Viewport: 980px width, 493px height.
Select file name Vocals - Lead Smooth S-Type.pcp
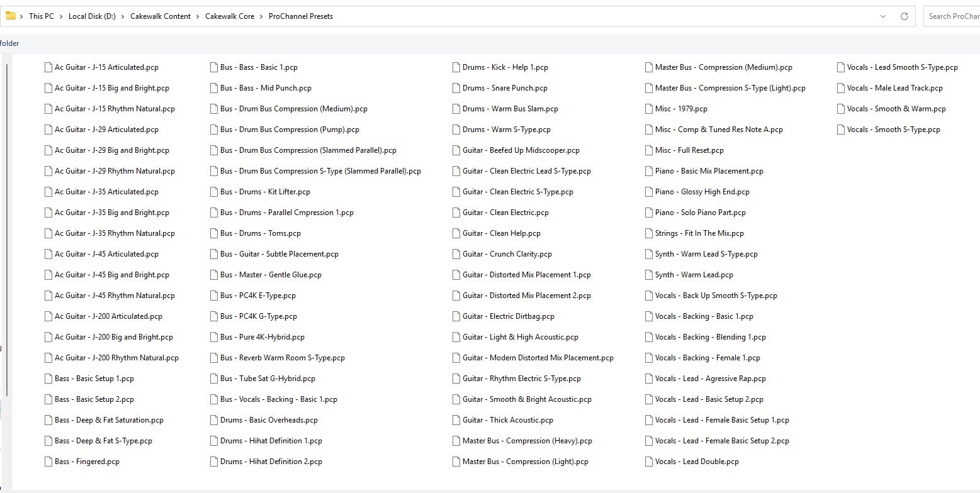click(x=903, y=67)
